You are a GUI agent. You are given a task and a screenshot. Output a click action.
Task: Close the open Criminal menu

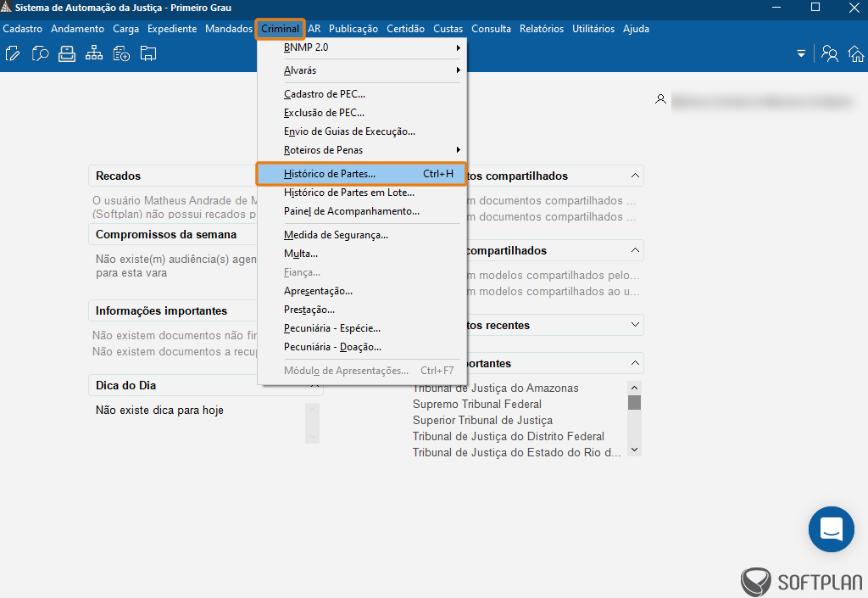[x=280, y=29]
